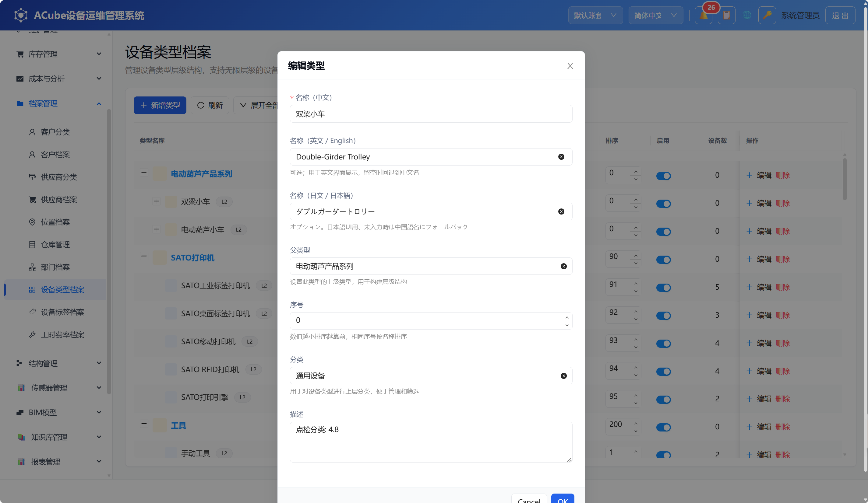The width and height of the screenshot is (868, 503).
Task: Click 退出 logout button
Action: (x=840, y=16)
